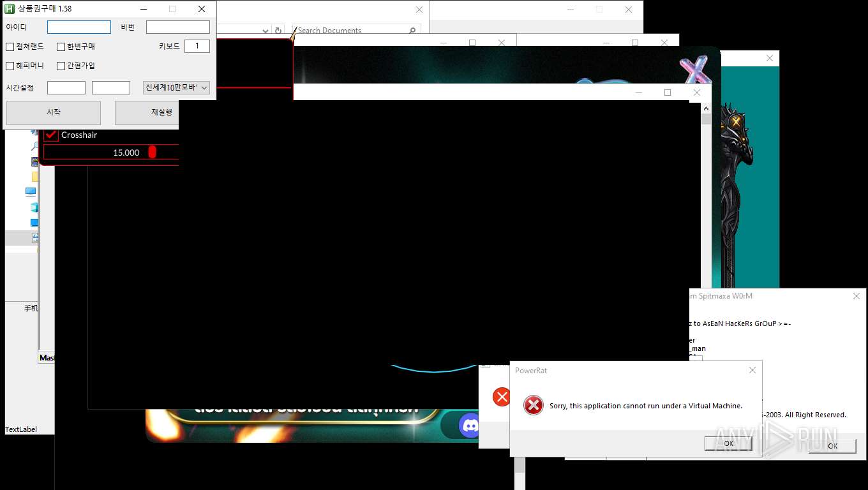Close the Spitmaxa W0rM window
The width and height of the screenshot is (868, 490).
(857, 296)
